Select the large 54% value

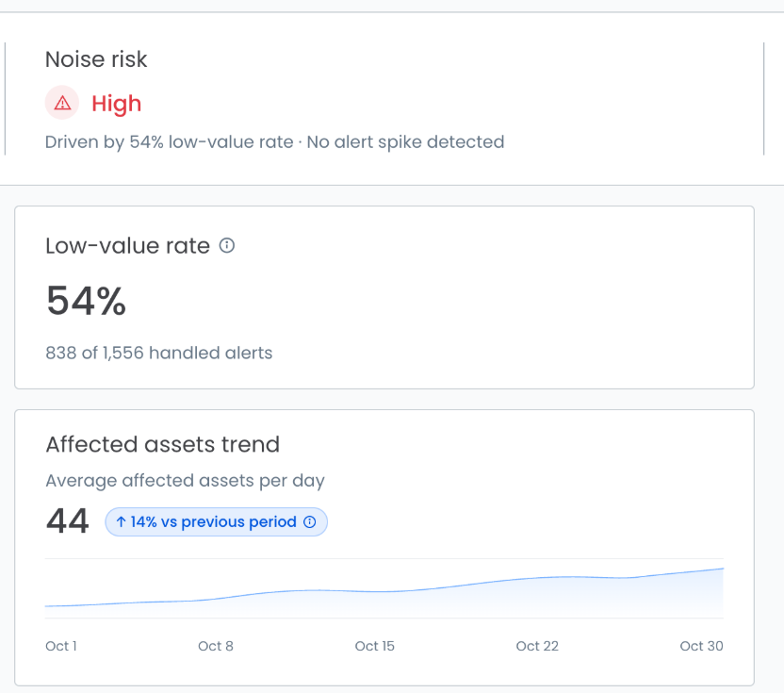pyautogui.click(x=86, y=301)
